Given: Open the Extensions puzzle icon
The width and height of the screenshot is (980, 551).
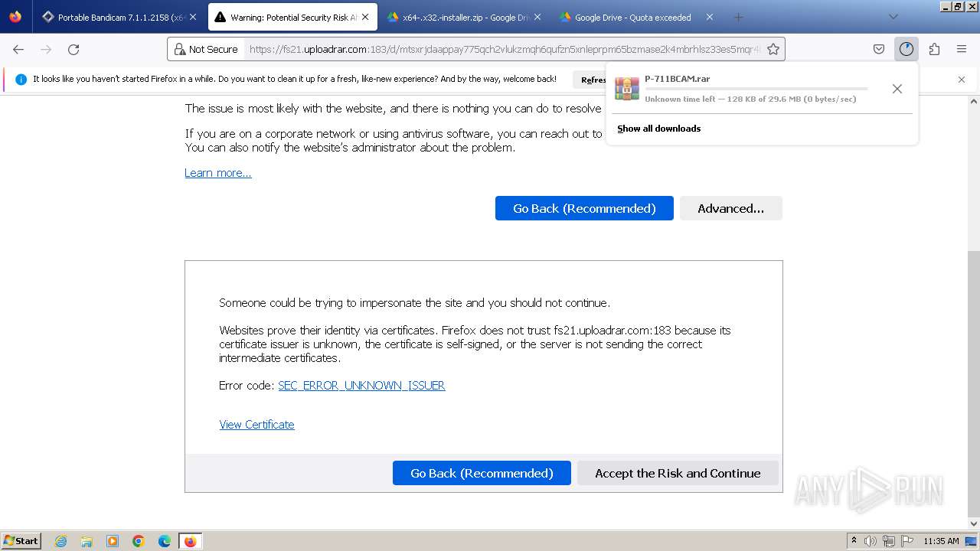Looking at the screenshot, I should [934, 49].
